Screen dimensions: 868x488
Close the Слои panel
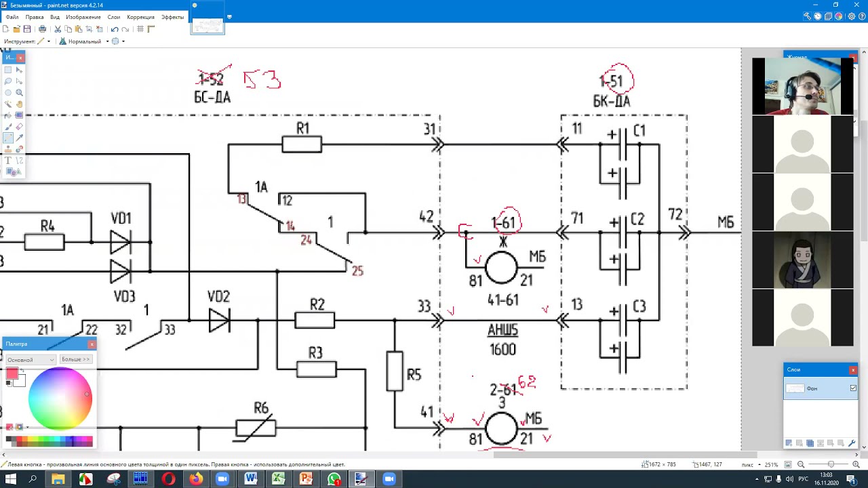pyautogui.click(x=853, y=369)
